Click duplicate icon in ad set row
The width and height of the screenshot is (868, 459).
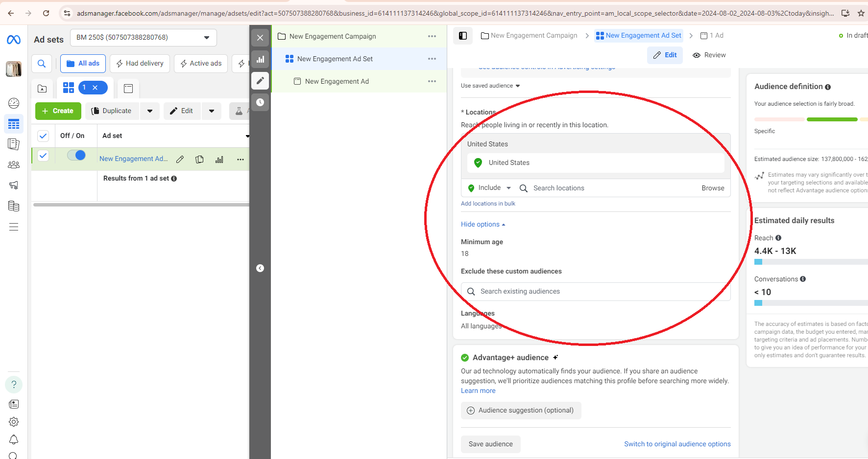[x=199, y=159]
